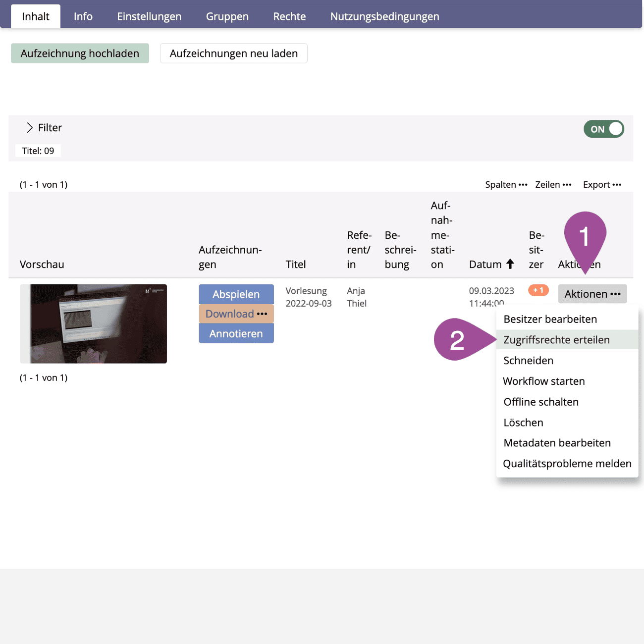Toggle the ON filter switch off
644x644 pixels.
[603, 129]
